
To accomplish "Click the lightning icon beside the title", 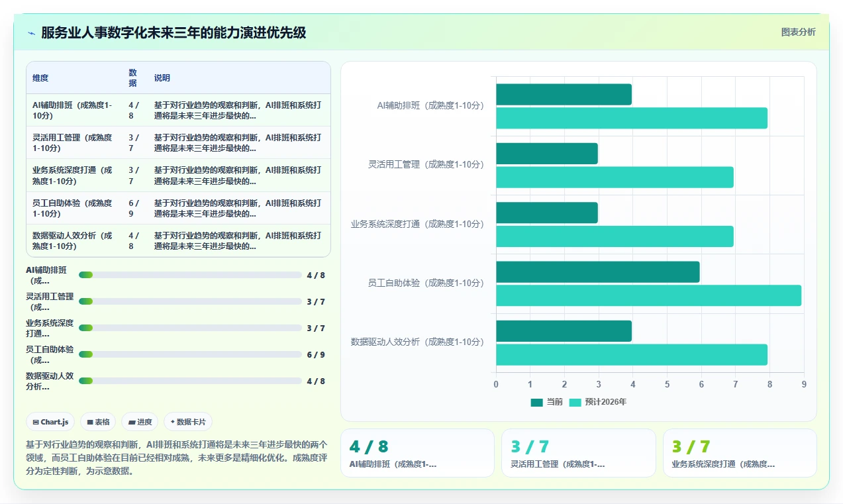I will click(31, 33).
